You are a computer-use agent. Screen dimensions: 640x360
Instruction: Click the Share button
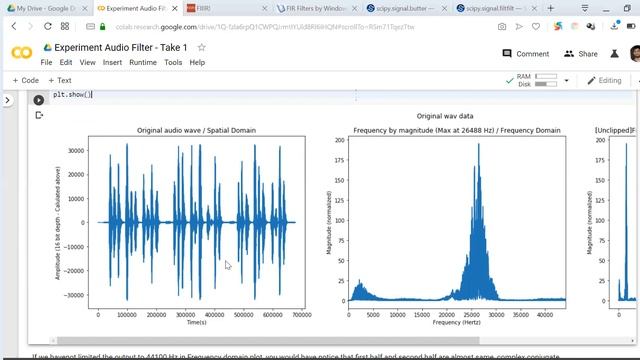pos(581,54)
